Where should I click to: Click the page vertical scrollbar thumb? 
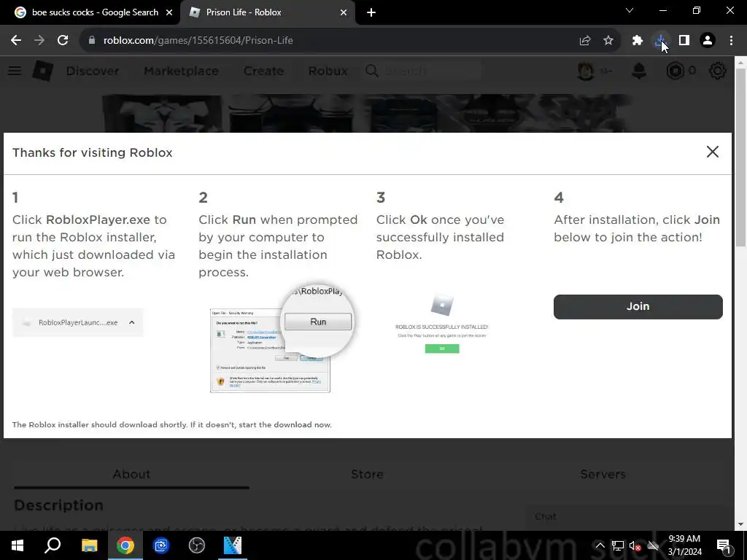[x=741, y=157]
